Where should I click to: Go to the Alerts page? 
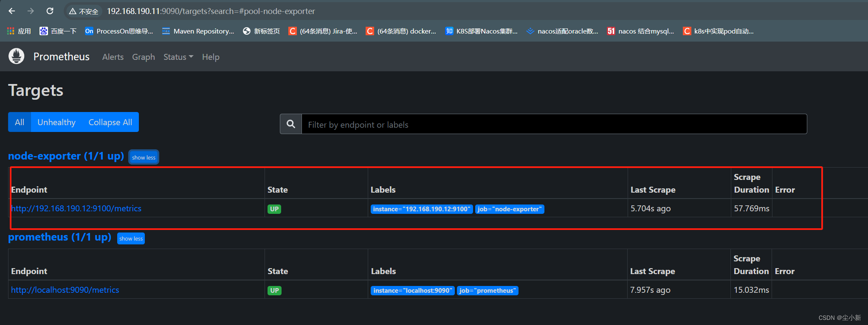[113, 57]
